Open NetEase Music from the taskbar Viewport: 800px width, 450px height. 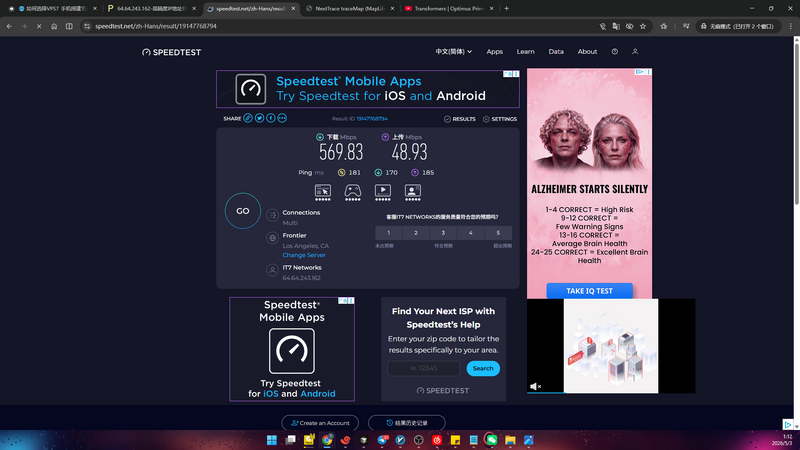pyautogui.click(x=437, y=440)
